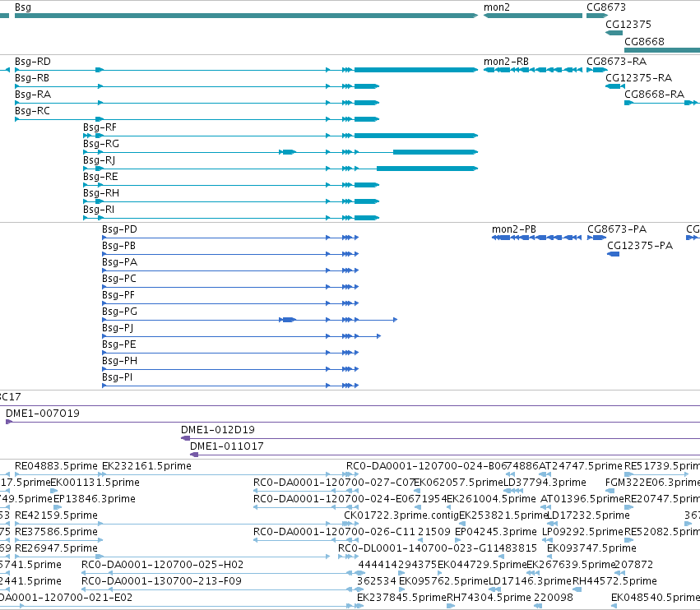Click the thick terminal exon of Bsg-RD
The image size is (700, 610).
tap(416, 70)
